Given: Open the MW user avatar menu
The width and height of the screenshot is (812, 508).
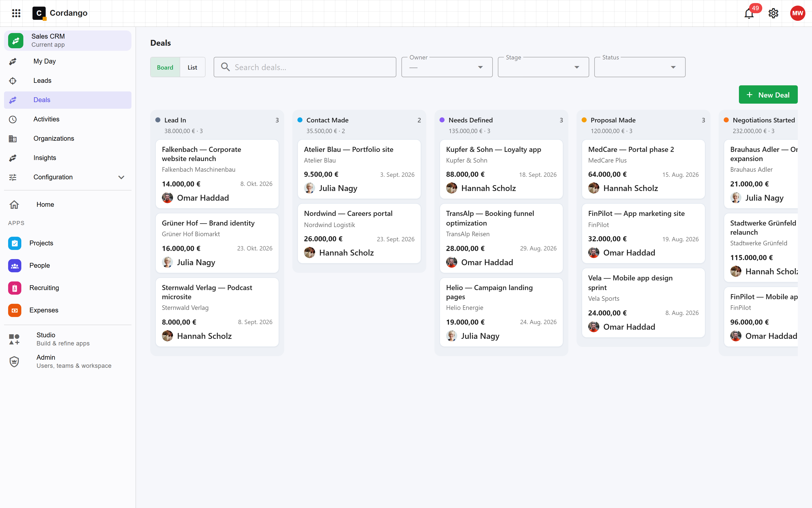Looking at the screenshot, I should 797,13.
